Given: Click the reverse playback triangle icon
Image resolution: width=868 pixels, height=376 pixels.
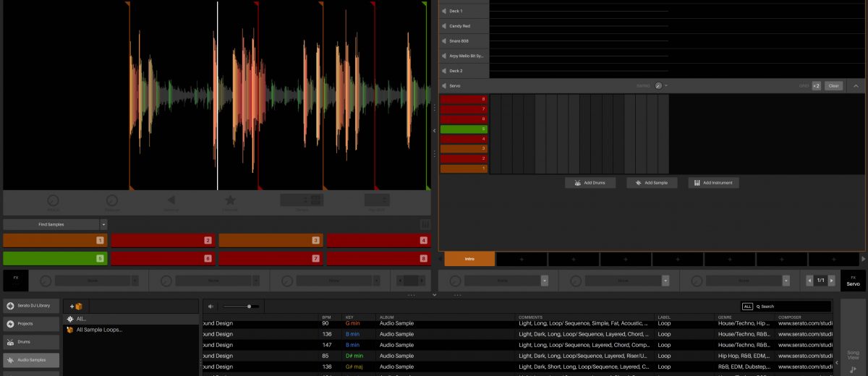Looking at the screenshot, I should point(171,200).
